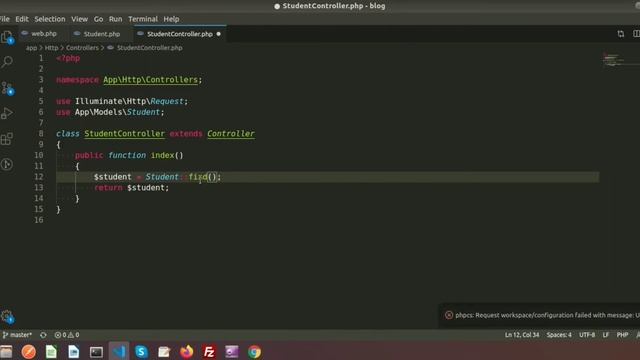The image size is (640, 360).
Task: Launch Firefox from the taskbar
Action: click(187, 351)
